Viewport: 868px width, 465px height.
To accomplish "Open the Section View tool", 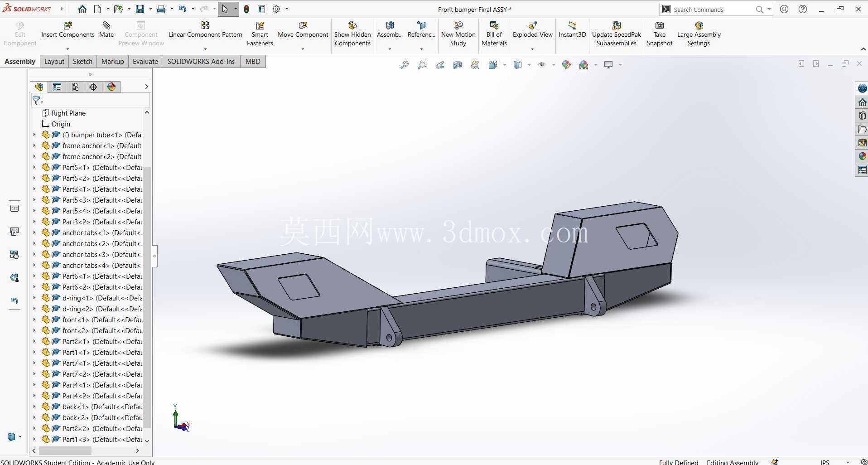I will tap(458, 65).
